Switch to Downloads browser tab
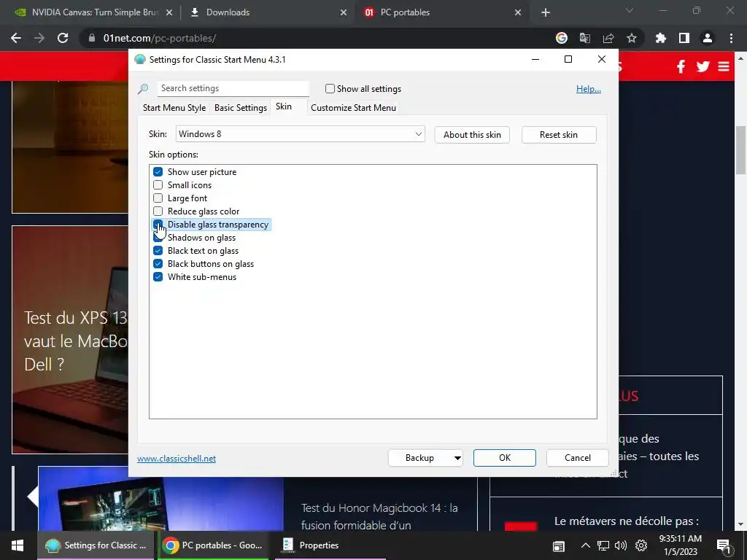Image resolution: width=747 pixels, height=560 pixels. 267,12
